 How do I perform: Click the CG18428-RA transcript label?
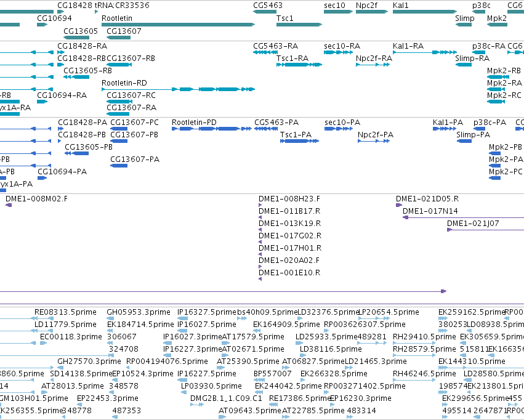tap(83, 46)
